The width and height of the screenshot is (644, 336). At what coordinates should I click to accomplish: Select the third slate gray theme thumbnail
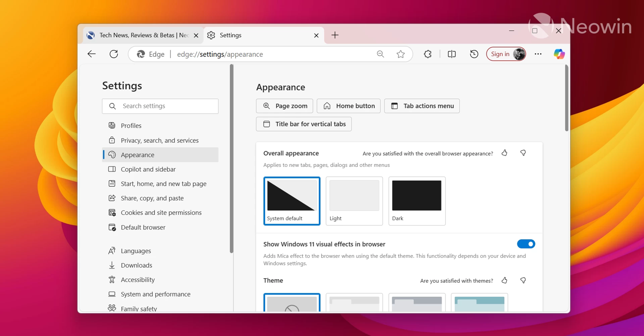pyautogui.click(x=417, y=303)
